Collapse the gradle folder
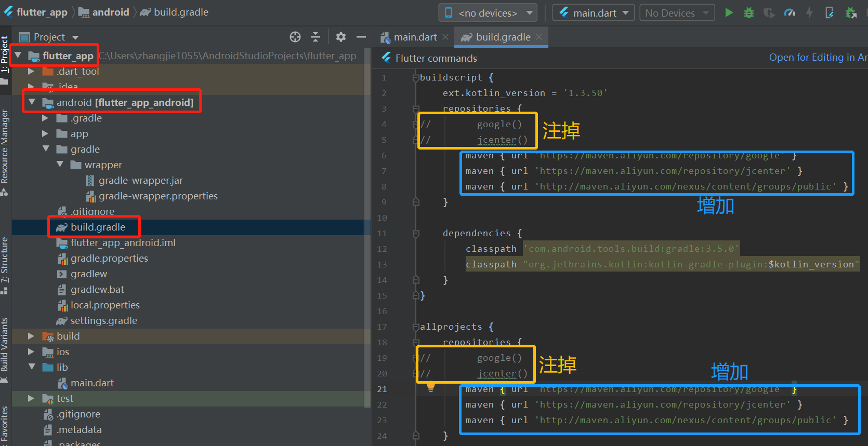The height and width of the screenshot is (446, 868). (x=46, y=149)
